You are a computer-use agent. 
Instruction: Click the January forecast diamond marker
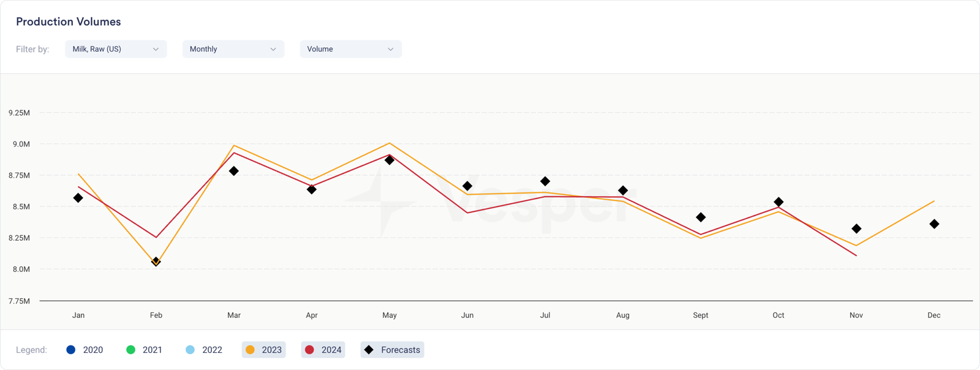coord(78,198)
